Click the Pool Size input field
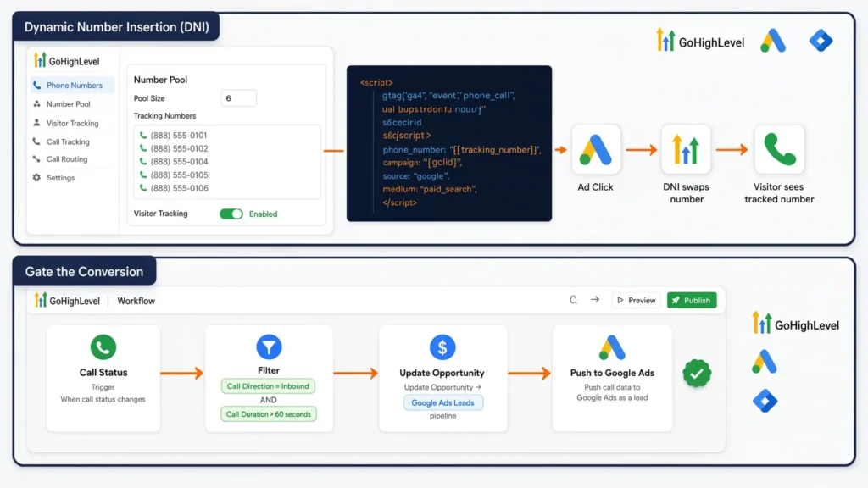This screenshot has height=488, width=868. (x=238, y=98)
